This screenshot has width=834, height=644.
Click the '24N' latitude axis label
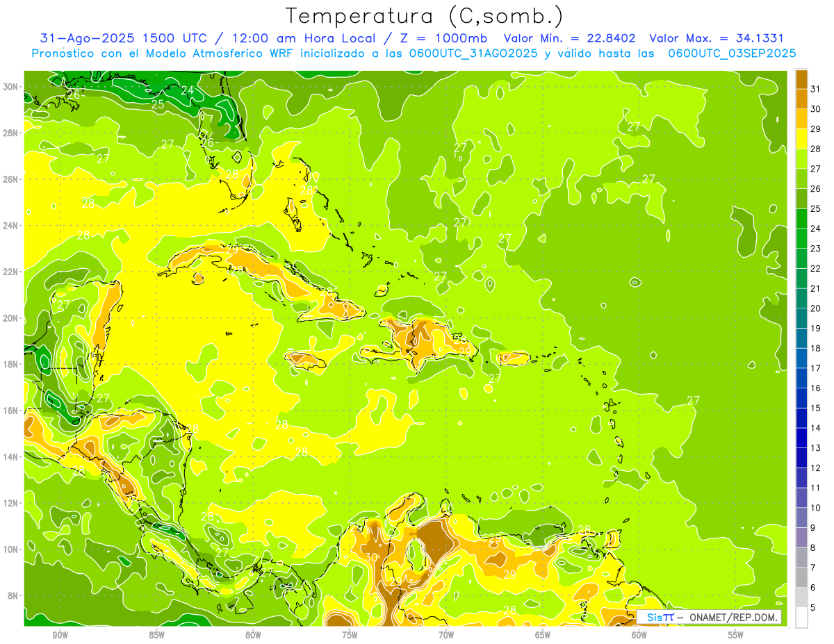click(x=11, y=226)
